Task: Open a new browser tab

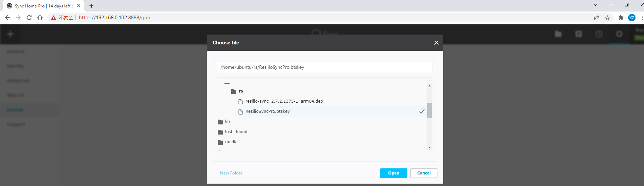Action: coord(91,6)
